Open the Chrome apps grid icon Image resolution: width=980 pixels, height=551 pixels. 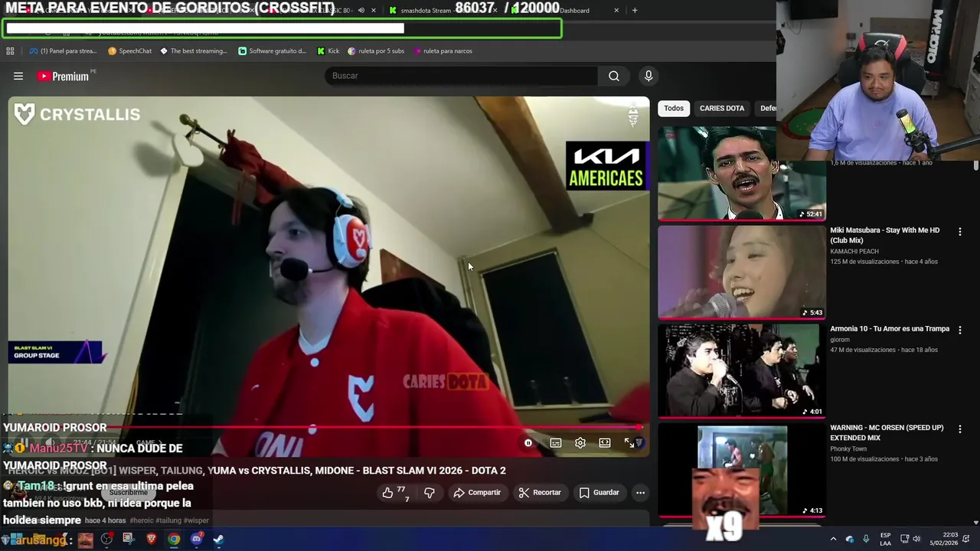tap(10, 51)
